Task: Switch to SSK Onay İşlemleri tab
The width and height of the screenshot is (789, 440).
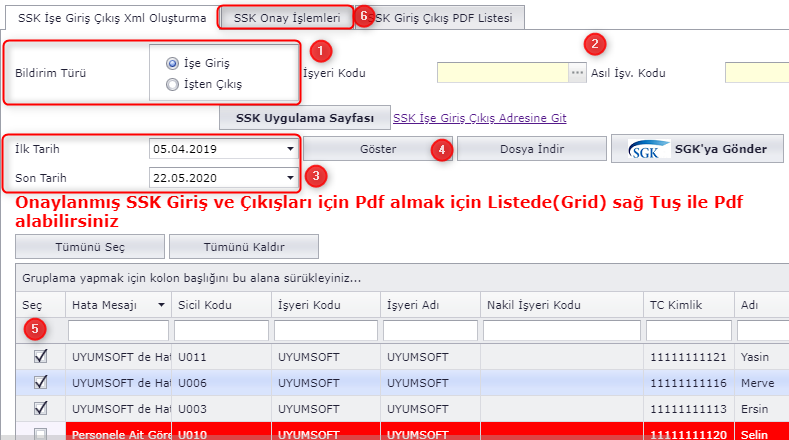Action: pyautogui.click(x=286, y=18)
